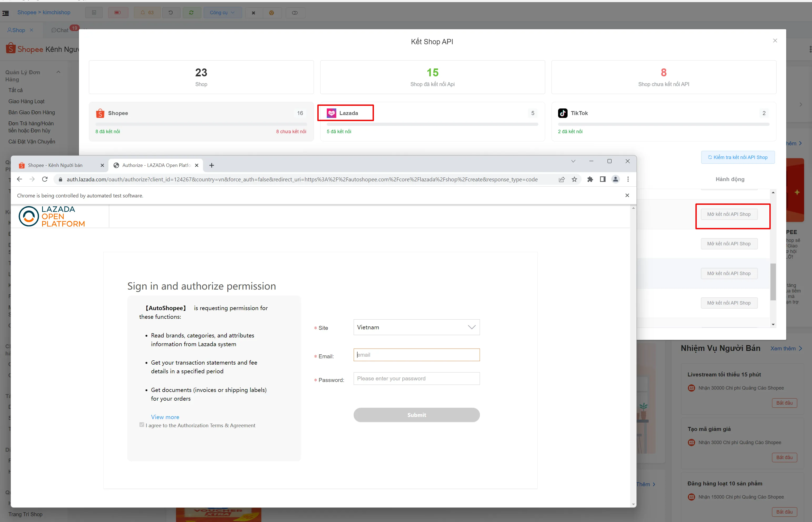Click the browser forward arrow
The height and width of the screenshot is (522, 812).
[x=32, y=179]
